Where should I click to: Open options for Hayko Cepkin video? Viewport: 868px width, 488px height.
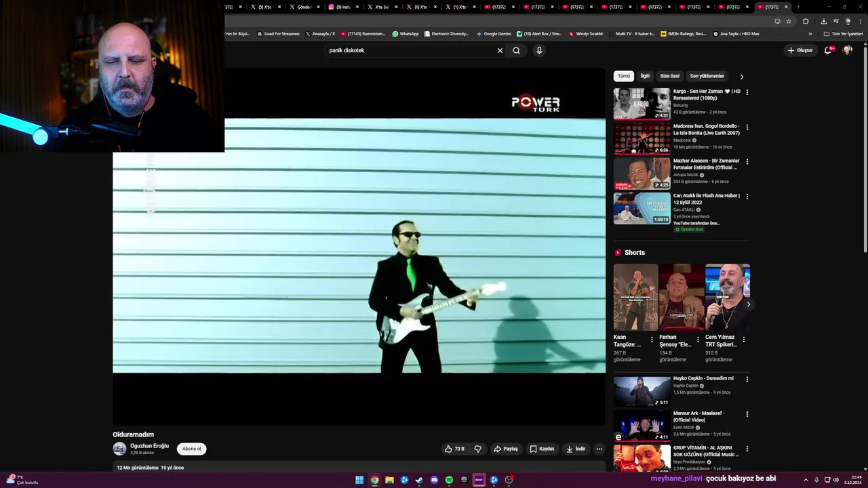(747, 379)
